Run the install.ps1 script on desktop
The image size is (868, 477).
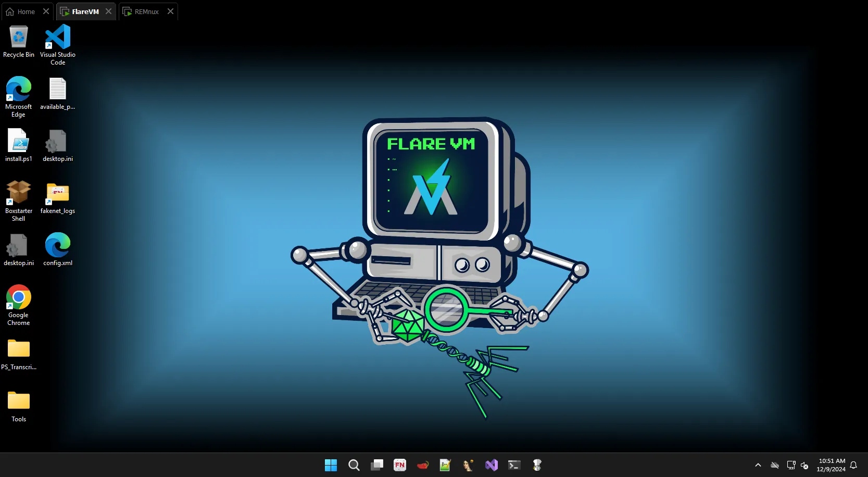19,141
